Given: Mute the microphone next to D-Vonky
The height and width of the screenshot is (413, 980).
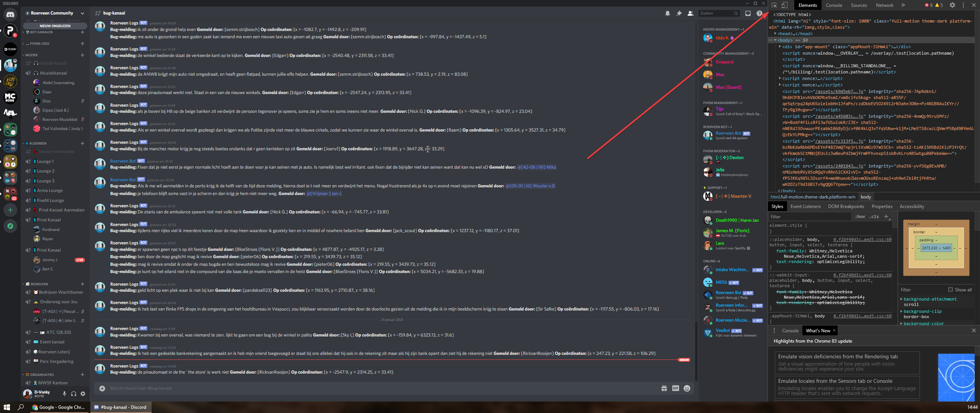Looking at the screenshot, I should click(x=64, y=393).
